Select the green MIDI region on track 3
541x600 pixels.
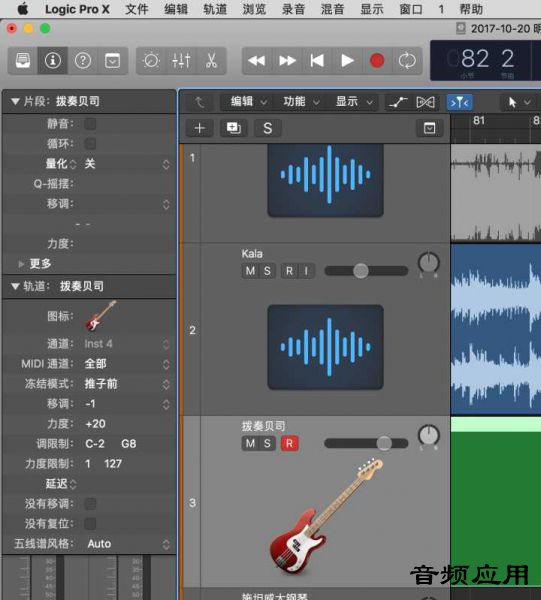(496, 501)
